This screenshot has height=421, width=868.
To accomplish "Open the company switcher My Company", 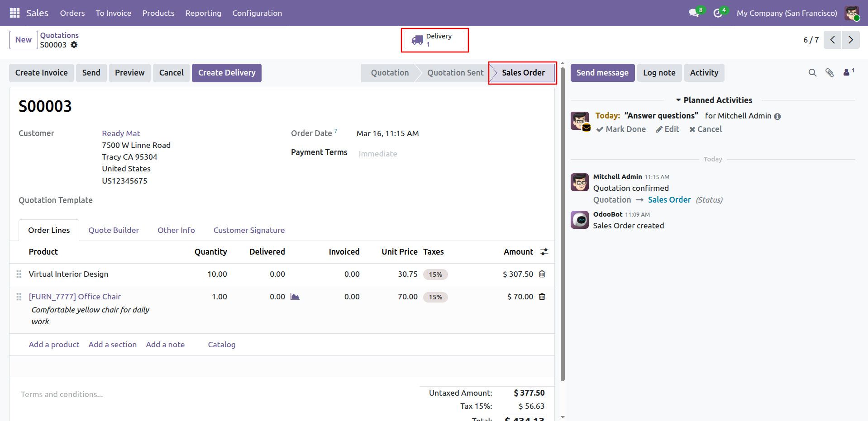I will click(787, 13).
